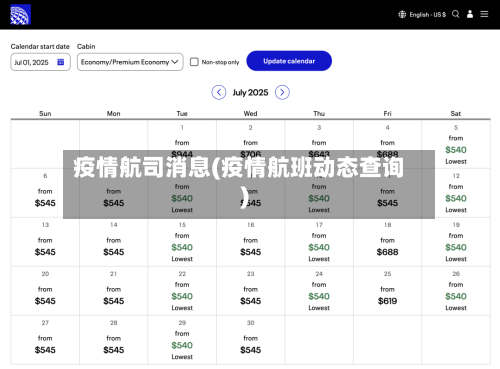Screen dimensions: 500x369
Task: Click the Cabin label
Action: (x=86, y=46)
